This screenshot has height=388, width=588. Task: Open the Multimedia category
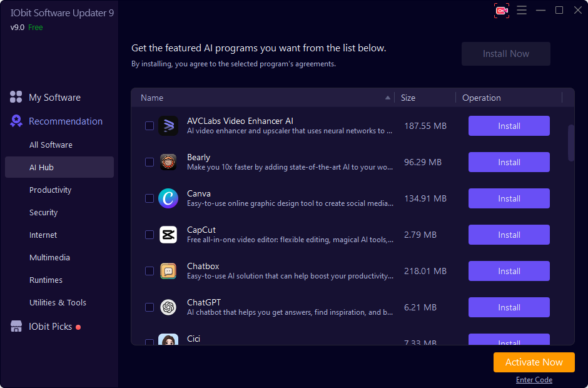[49, 257]
